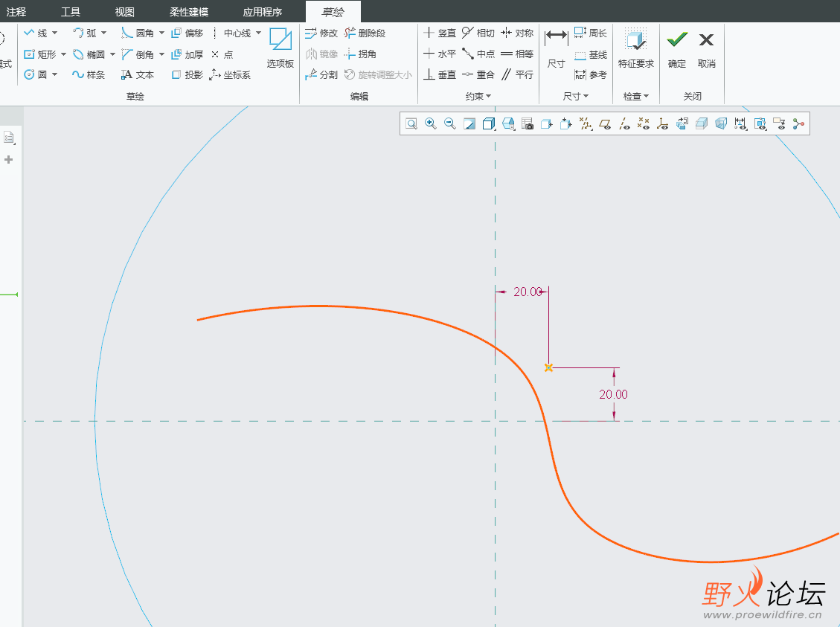Apply the 重合 (coincident) constraint
840x627 pixels.
478,74
